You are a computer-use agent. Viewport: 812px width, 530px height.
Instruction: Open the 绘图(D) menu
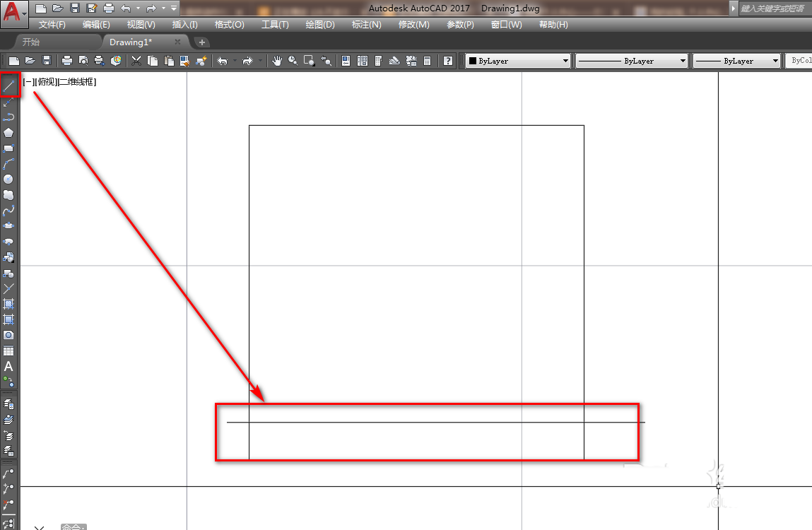coord(320,24)
